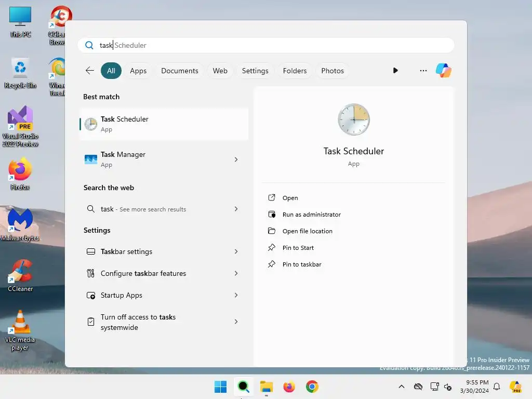
Task: Switch to the Documents filter tab
Action: [179, 71]
